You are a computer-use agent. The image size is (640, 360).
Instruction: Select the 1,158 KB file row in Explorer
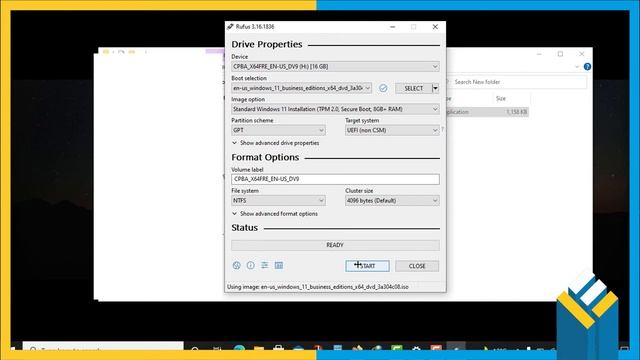pos(488,112)
